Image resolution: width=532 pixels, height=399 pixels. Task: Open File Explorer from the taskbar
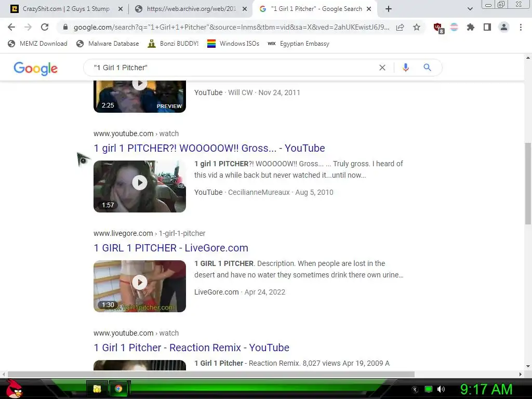(97, 389)
